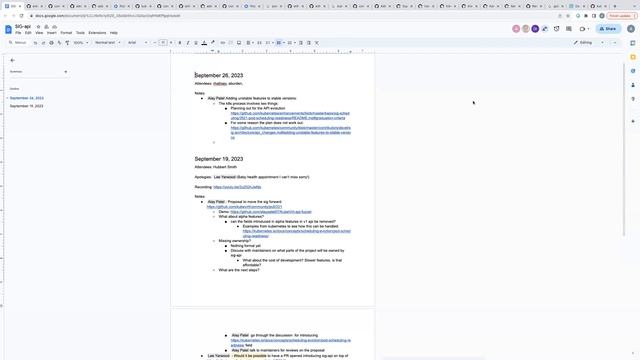Screen dimensions: 640x360
Task: Run spelling and grammar check icon
Action: click(x=59, y=42)
